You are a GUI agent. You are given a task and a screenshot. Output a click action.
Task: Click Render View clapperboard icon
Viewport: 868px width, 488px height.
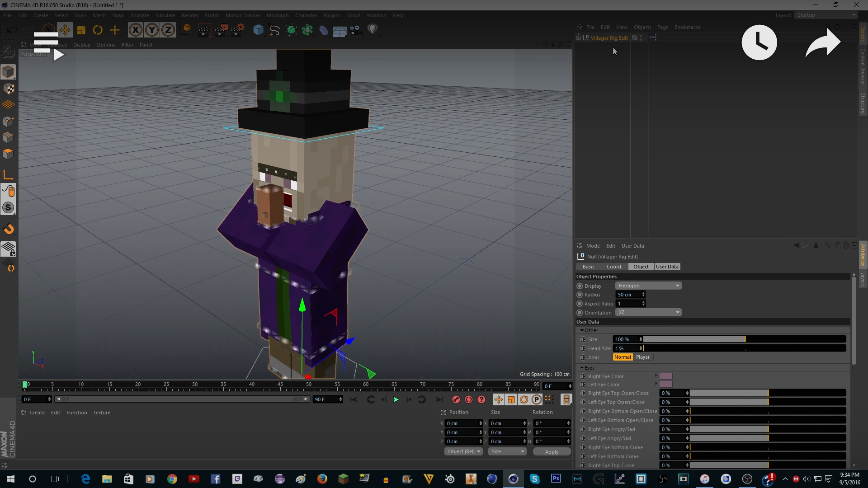(x=204, y=30)
